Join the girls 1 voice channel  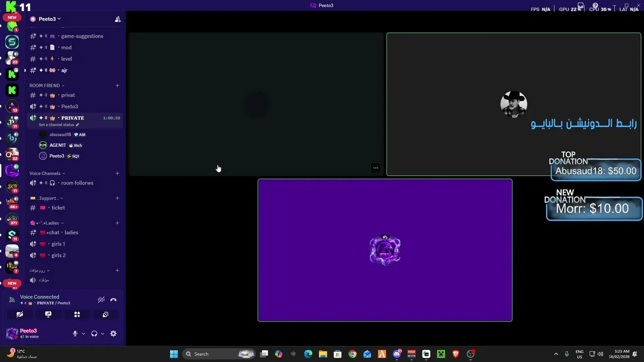(x=75, y=244)
